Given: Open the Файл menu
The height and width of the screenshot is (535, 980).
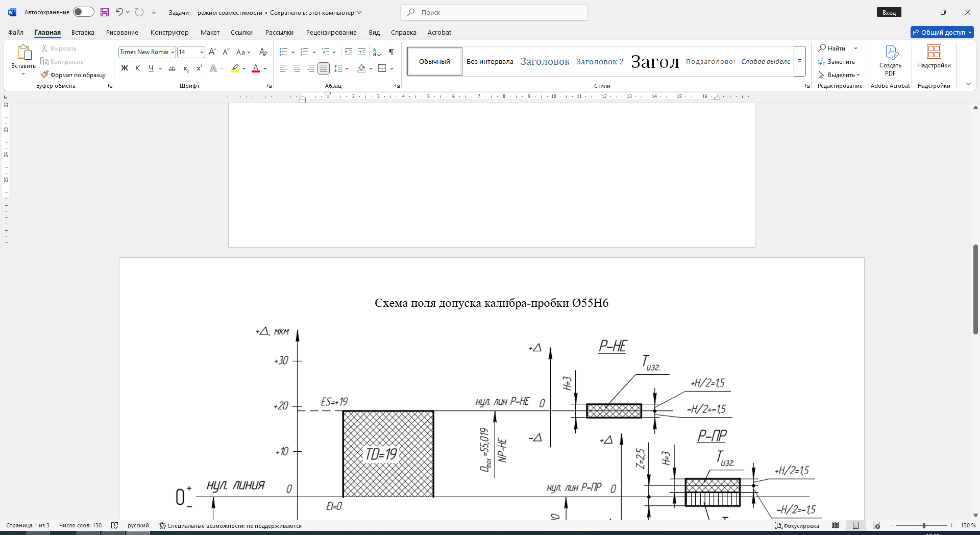Looking at the screenshot, I should 16,32.
